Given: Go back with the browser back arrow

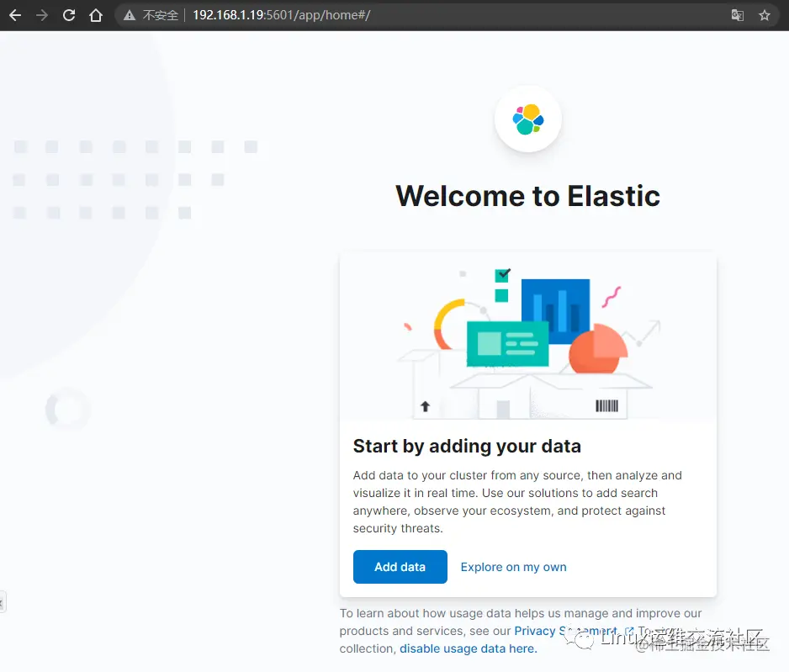Looking at the screenshot, I should pyautogui.click(x=15, y=16).
